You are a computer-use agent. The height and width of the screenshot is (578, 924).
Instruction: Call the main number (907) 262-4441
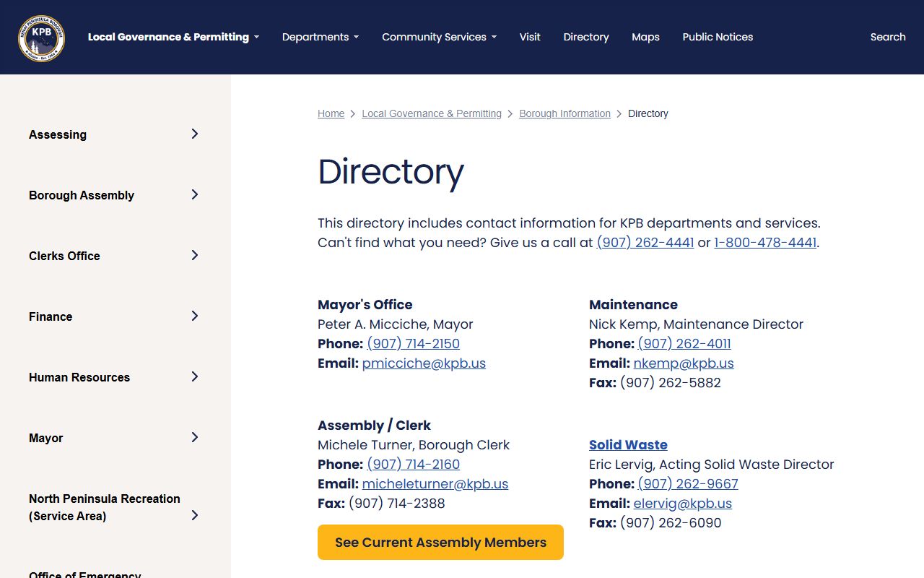point(645,243)
